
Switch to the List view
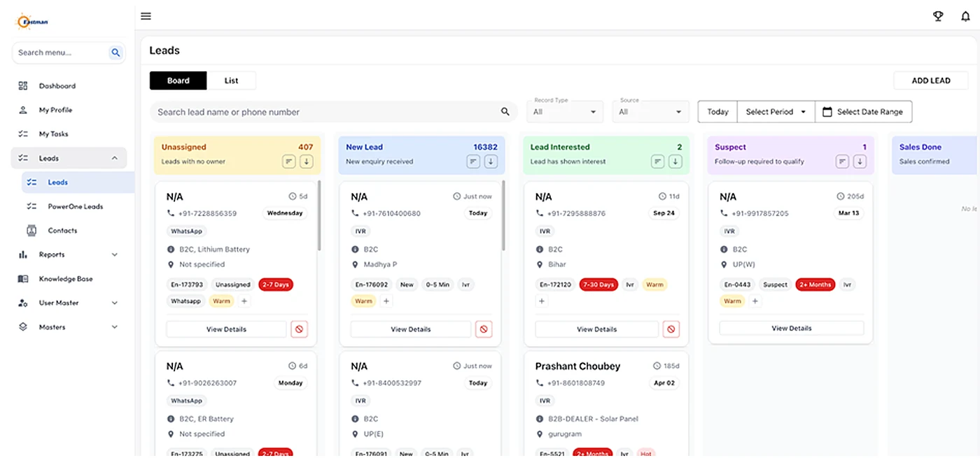pos(232,80)
